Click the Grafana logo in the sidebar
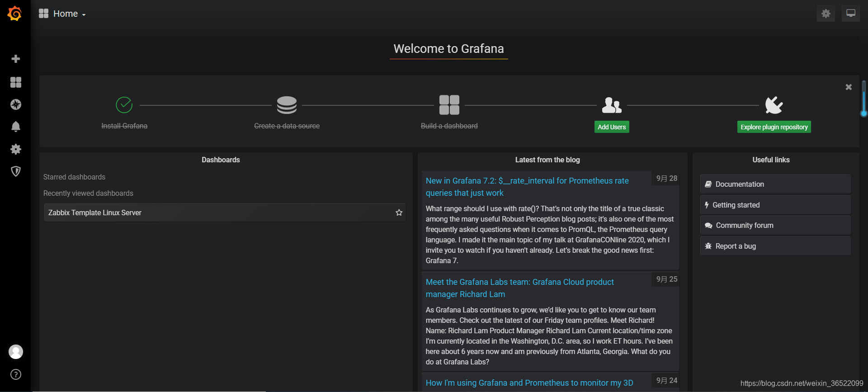Viewport: 868px width, 392px height. (15, 14)
